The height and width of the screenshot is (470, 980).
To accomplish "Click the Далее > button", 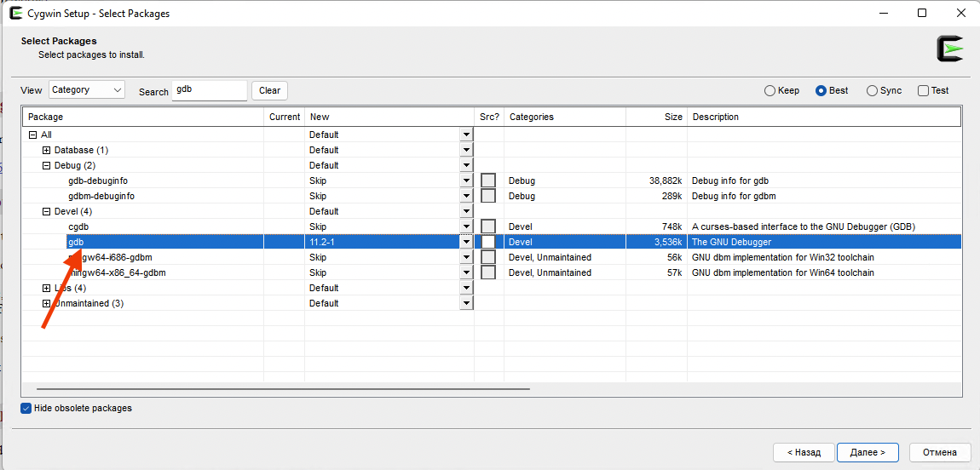I will click(868, 452).
